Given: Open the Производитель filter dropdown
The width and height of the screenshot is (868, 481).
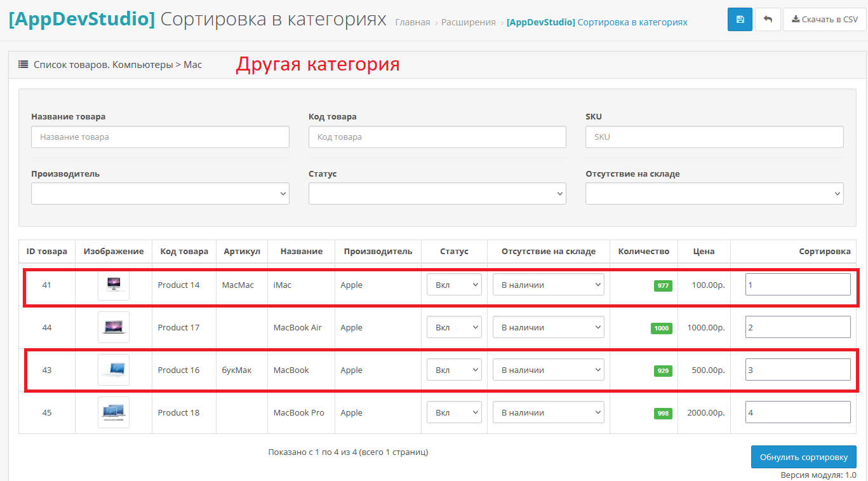Looking at the screenshot, I should coord(160,194).
